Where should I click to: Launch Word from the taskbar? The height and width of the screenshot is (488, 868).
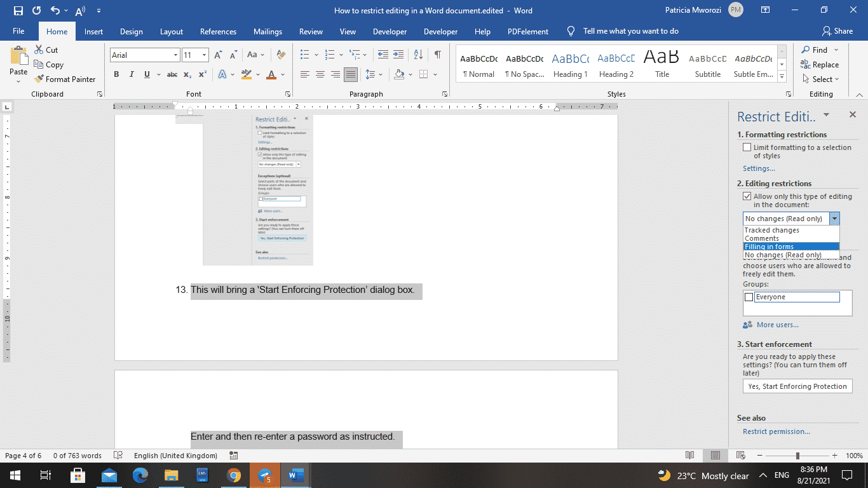295,475
